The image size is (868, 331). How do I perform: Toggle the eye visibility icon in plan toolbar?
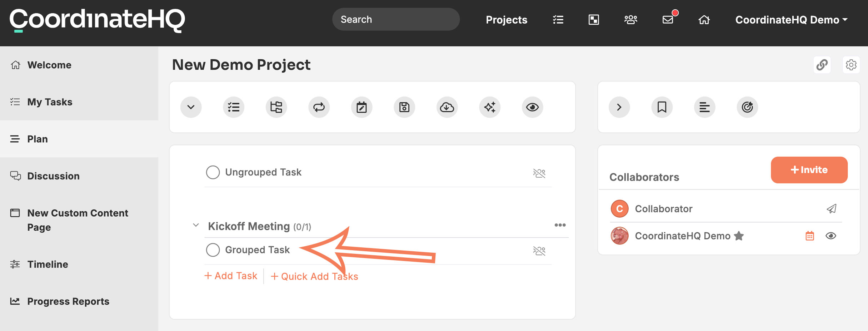(x=532, y=107)
